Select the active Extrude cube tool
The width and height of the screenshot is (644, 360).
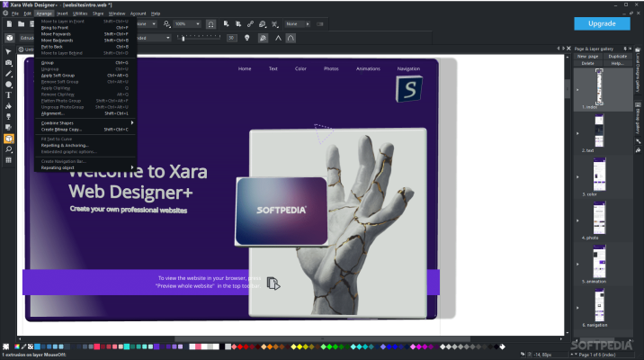(x=9, y=139)
